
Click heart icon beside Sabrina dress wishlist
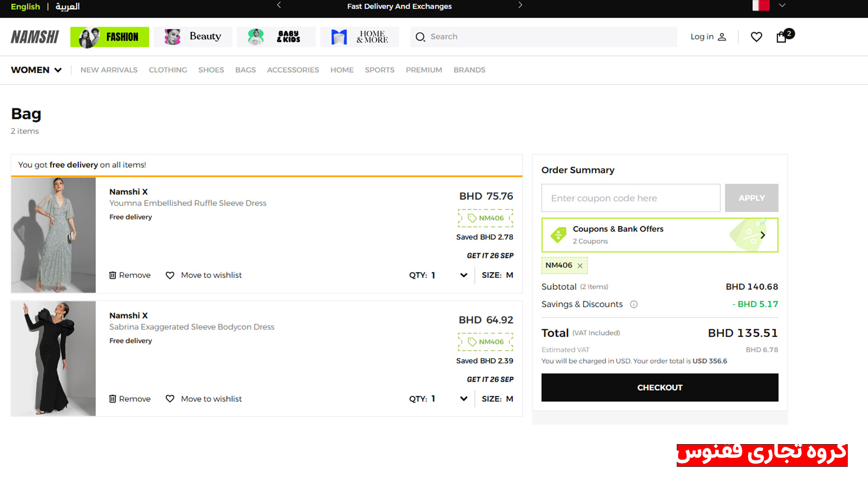click(x=170, y=399)
